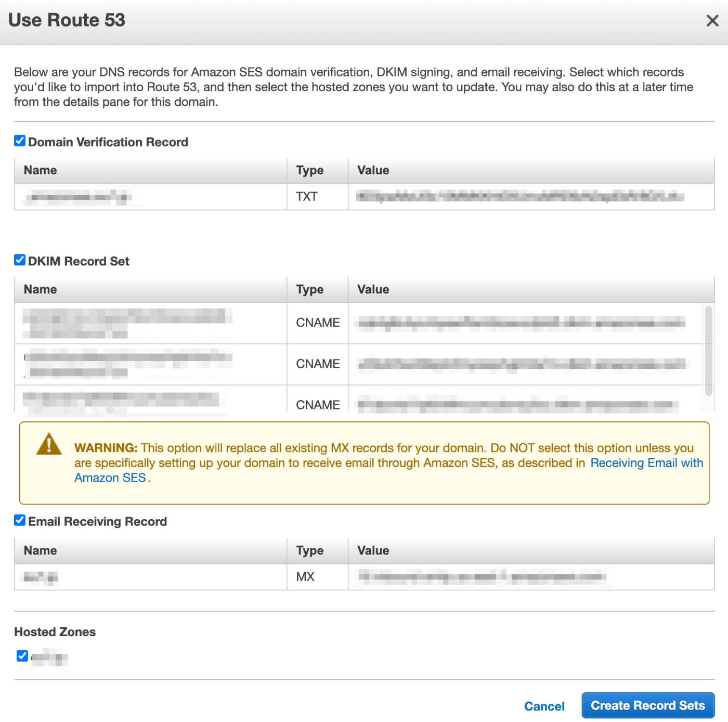
Task: Select the TXT type cell
Action: point(317,197)
